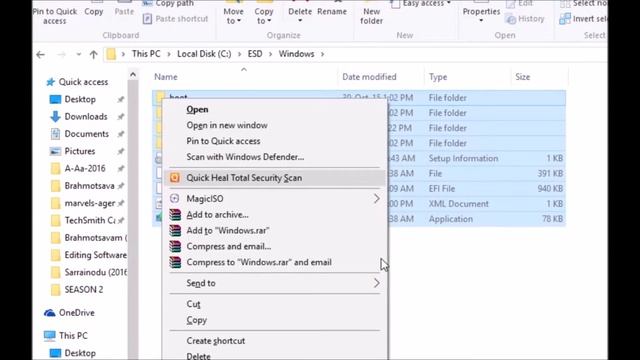
Task: Click Paste shortcut in ribbon
Action: coord(176,19)
